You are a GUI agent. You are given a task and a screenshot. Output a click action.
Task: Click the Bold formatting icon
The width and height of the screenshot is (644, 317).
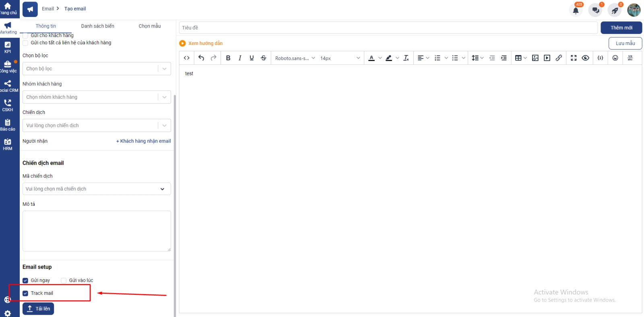[228, 58]
